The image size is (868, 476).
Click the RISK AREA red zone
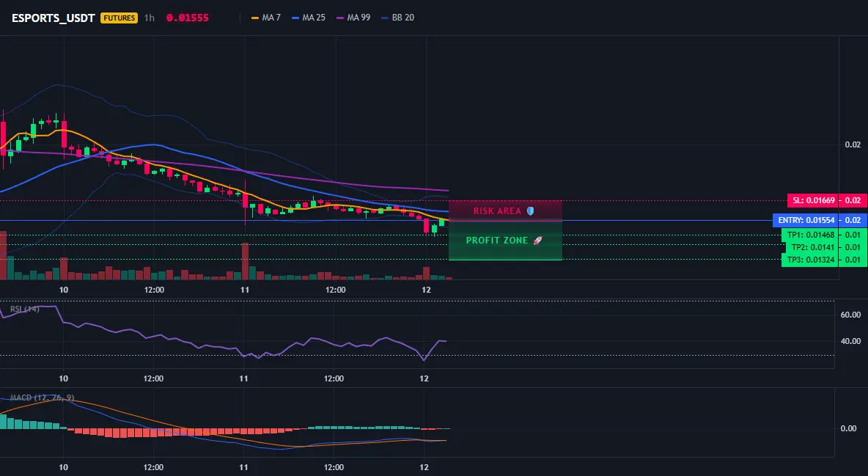click(505, 210)
